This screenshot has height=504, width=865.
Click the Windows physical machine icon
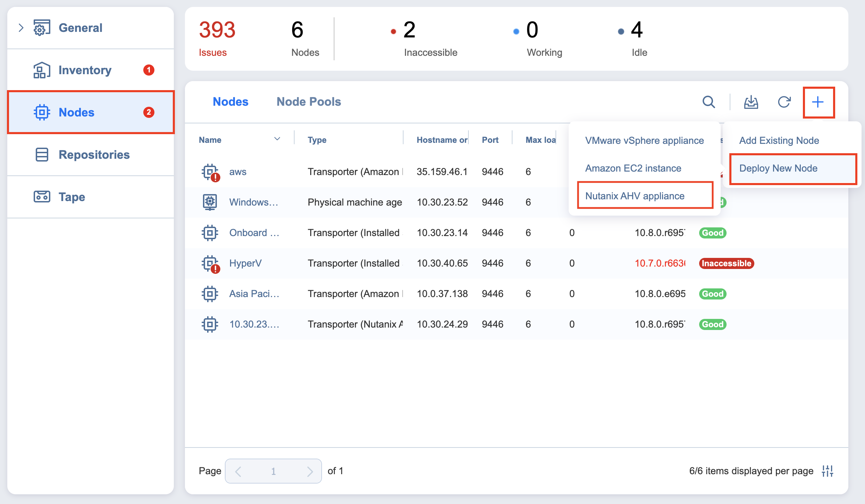[x=210, y=202]
